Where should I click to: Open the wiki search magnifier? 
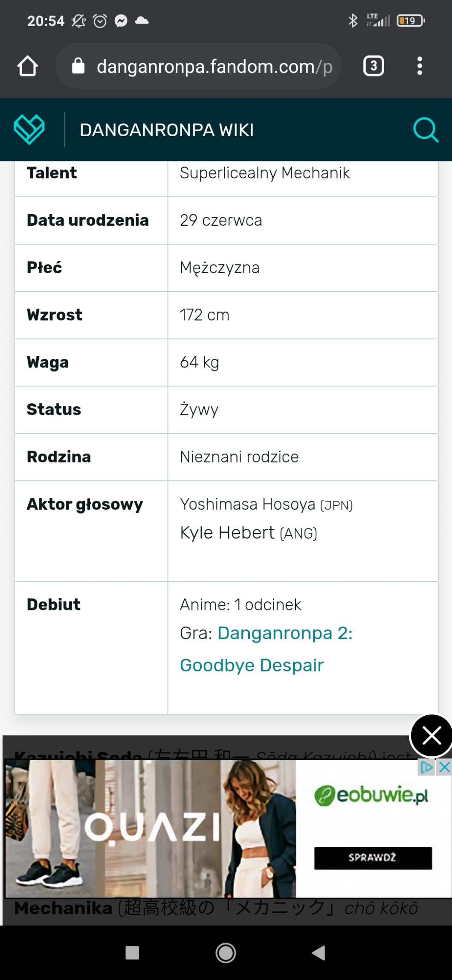tap(425, 129)
